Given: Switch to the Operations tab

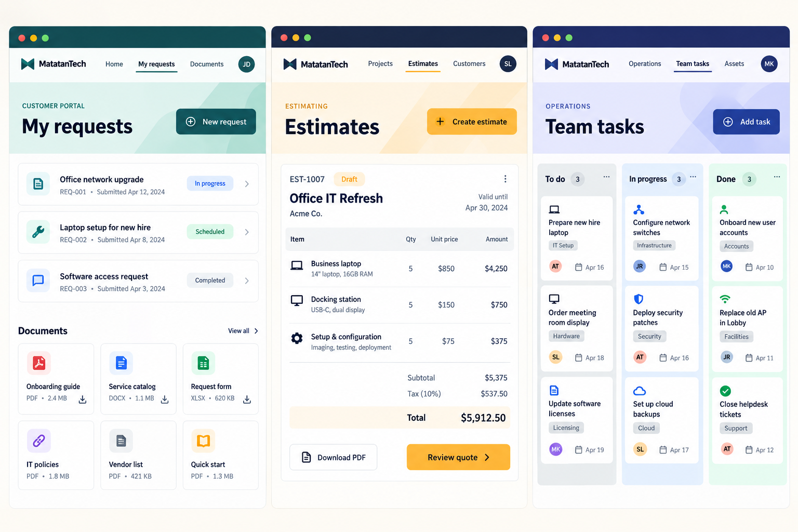Looking at the screenshot, I should coord(645,64).
